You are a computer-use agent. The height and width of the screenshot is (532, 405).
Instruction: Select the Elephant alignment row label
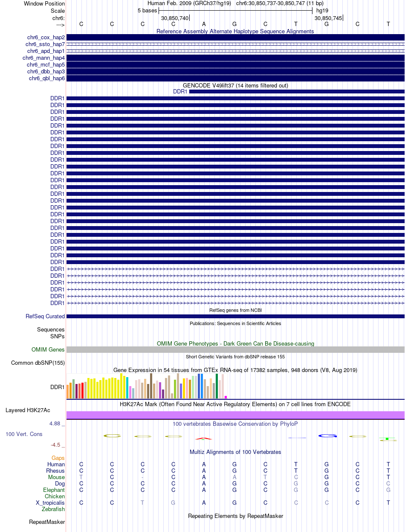coord(54,490)
